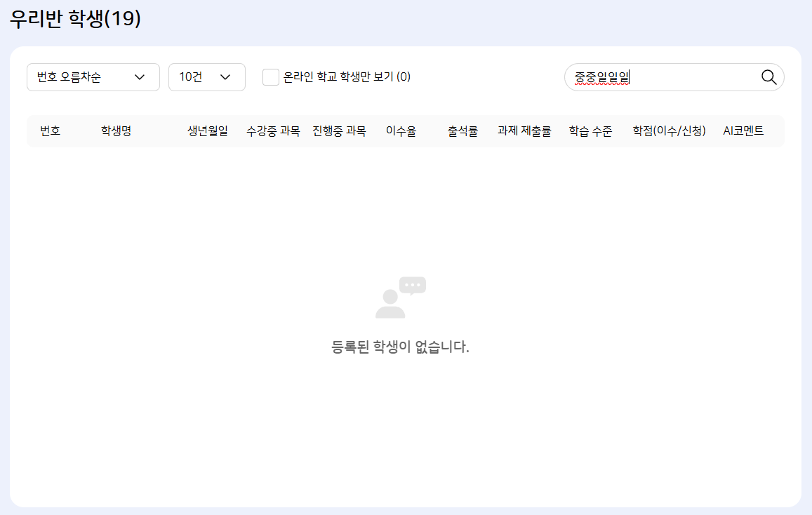The image size is (812, 515).
Task: Click the 번호 column header
Action: click(50, 131)
